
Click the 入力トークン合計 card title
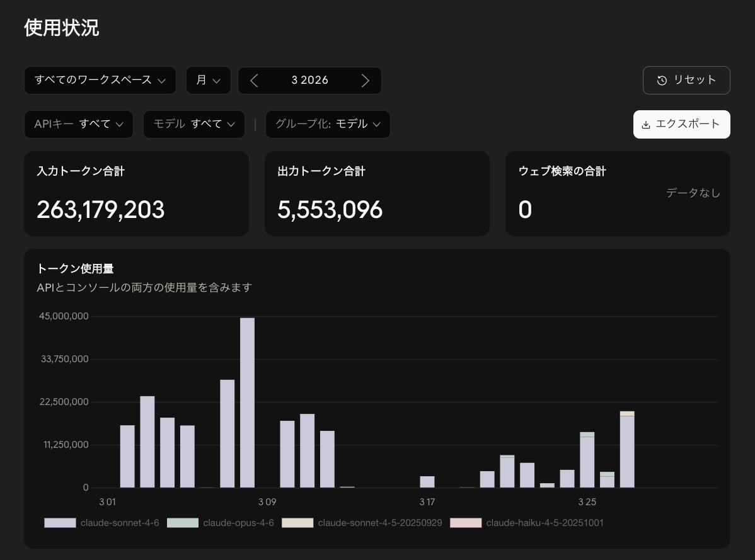[x=81, y=171]
